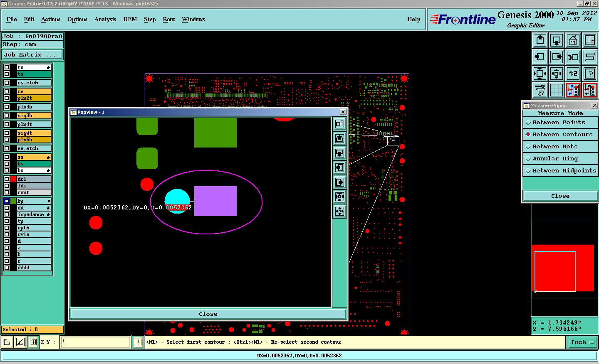The width and height of the screenshot is (599, 364).
Task: Click the green color swatch of bp layer
Action: point(13,201)
